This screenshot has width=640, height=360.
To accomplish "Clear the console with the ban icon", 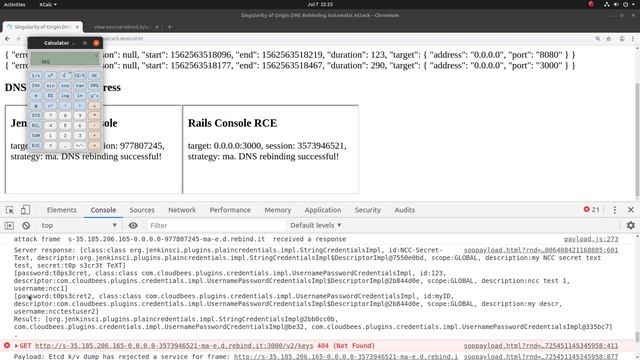I will 26,225.
